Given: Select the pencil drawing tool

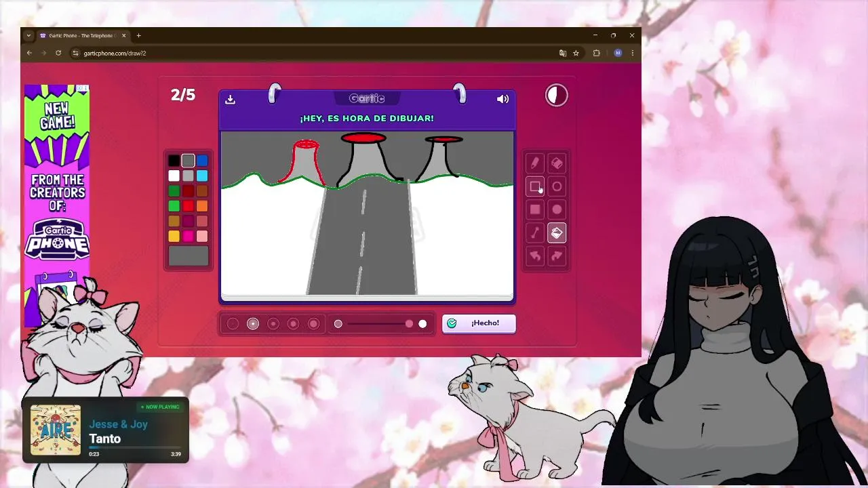Looking at the screenshot, I should pyautogui.click(x=535, y=163).
